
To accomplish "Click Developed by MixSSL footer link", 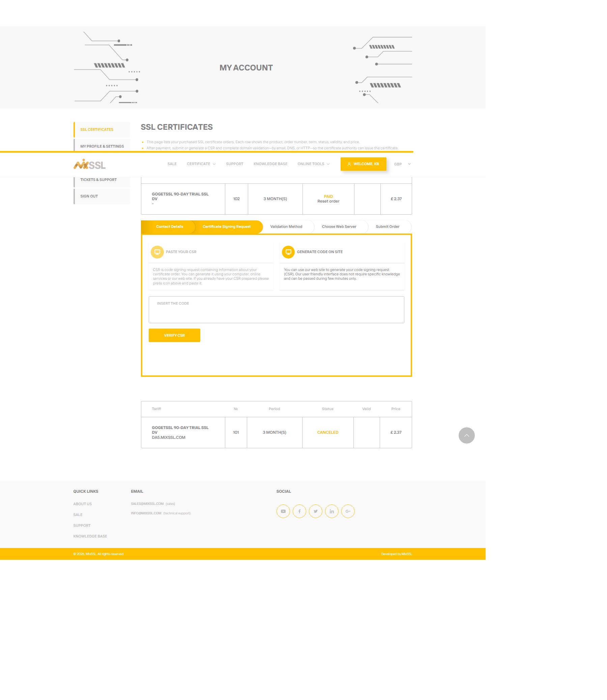I will [397, 554].
